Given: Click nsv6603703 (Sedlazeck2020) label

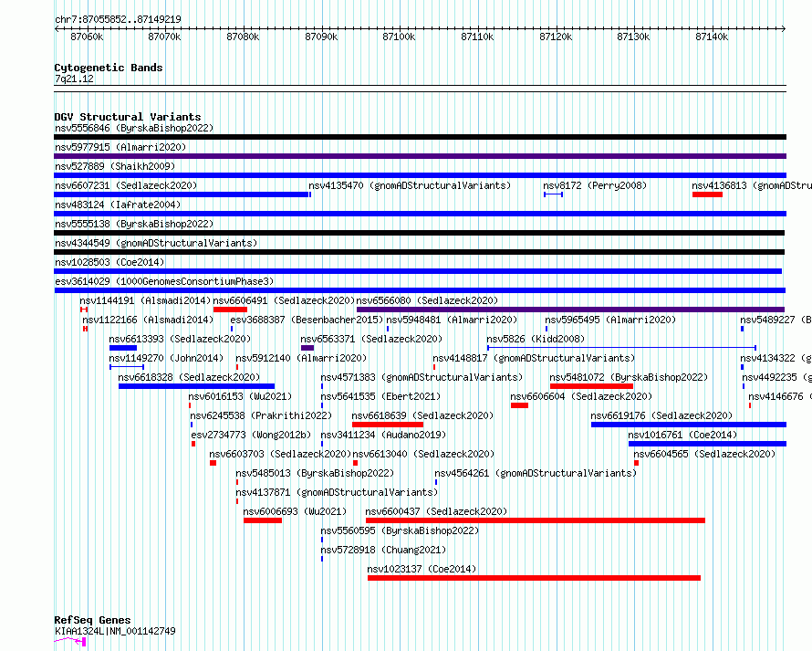Looking at the screenshot, I should (x=280, y=454).
